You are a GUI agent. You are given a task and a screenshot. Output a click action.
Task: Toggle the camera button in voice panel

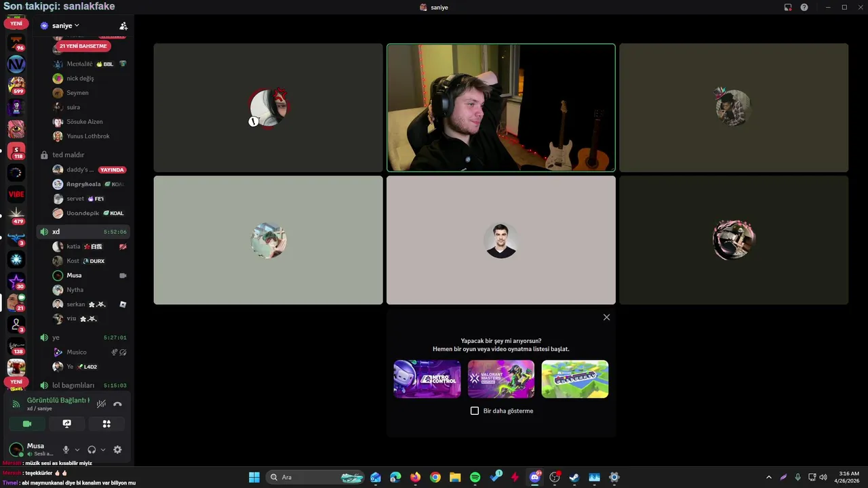point(27,424)
